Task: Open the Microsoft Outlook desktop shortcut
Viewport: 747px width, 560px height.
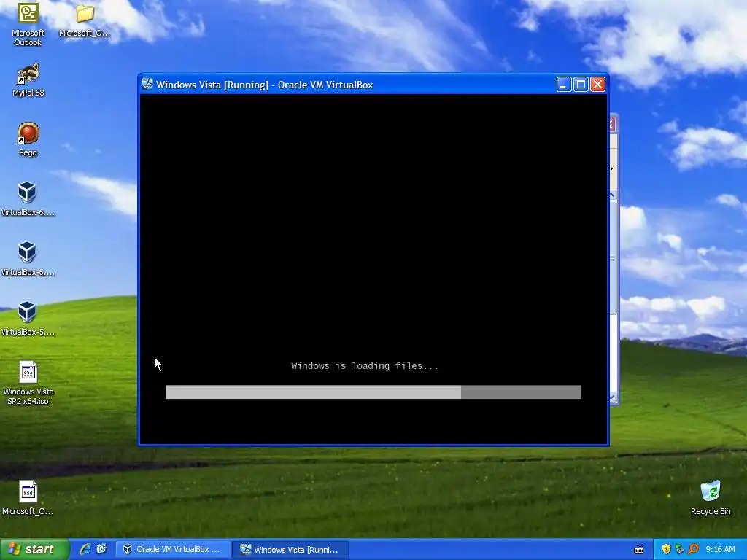Action: pos(28,24)
